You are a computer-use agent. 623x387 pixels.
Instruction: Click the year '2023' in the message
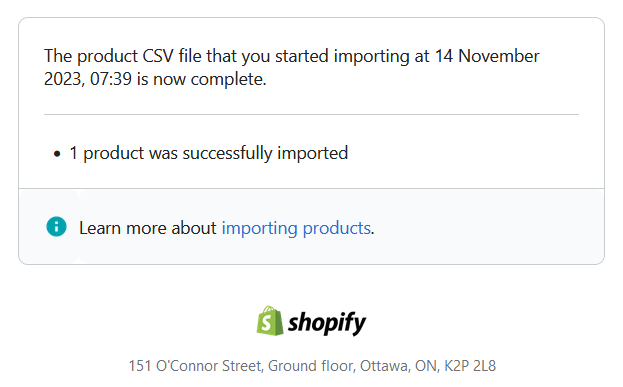[x=63, y=79]
